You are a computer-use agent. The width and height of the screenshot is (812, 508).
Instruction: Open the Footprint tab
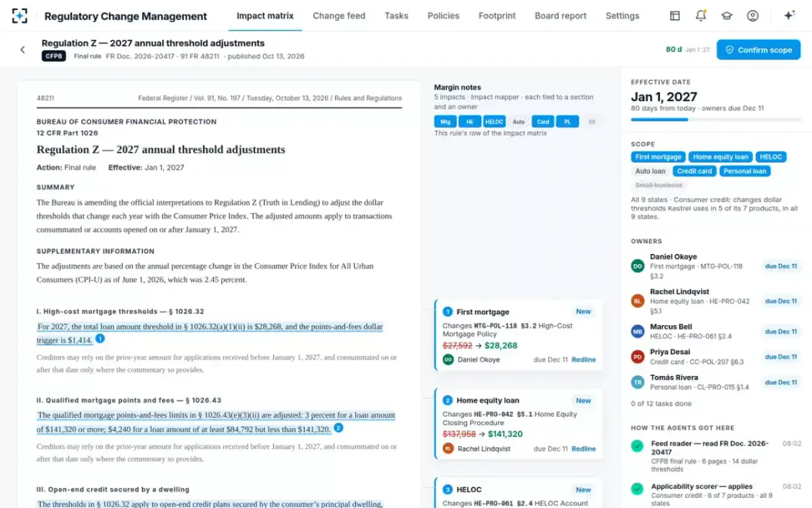(497, 16)
